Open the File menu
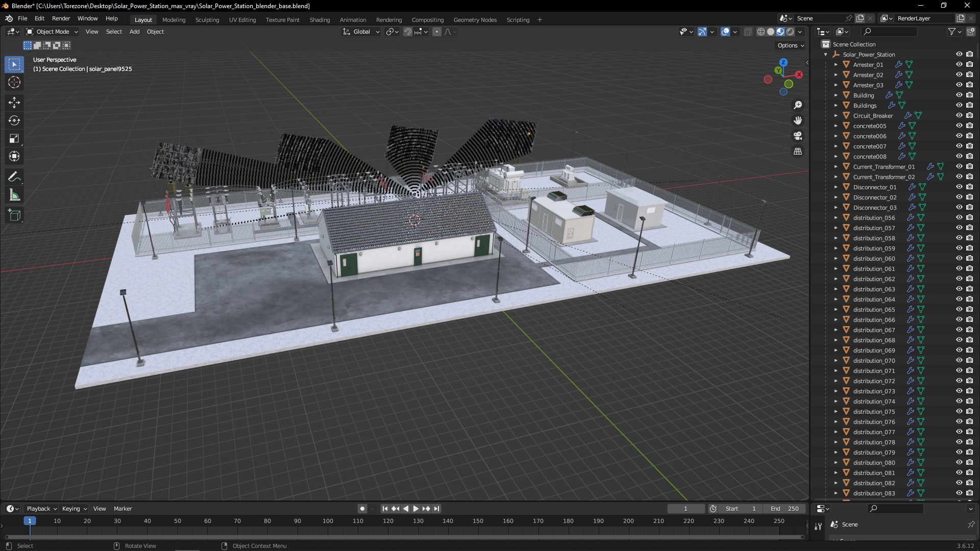This screenshot has height=551, width=980. (x=22, y=18)
